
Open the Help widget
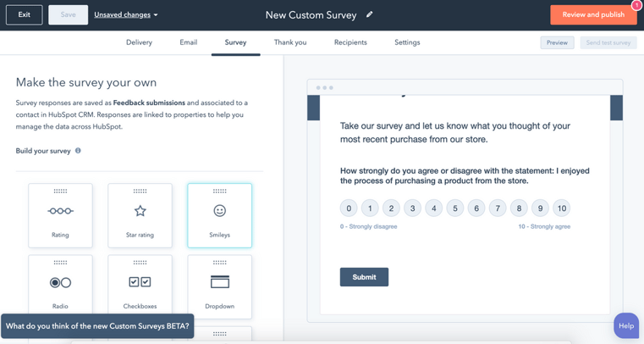(626, 325)
